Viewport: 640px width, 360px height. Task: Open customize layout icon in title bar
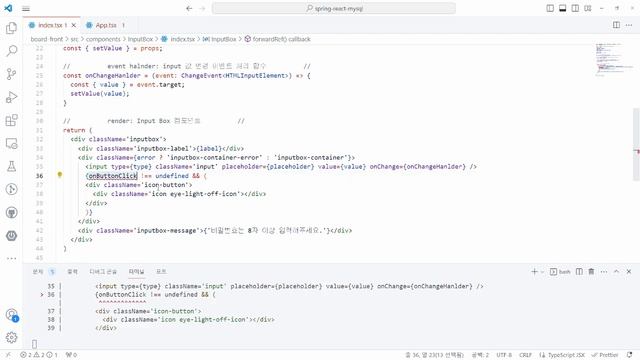coord(588,8)
